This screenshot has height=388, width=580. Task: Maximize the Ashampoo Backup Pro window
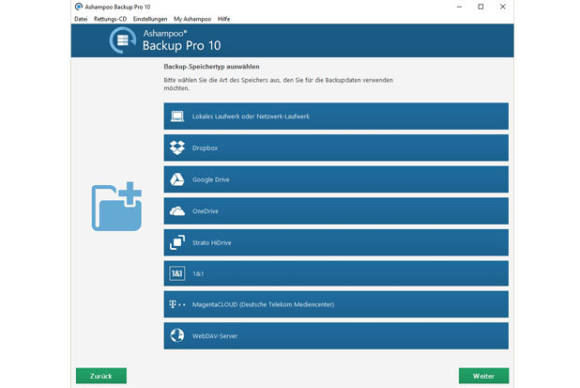(x=480, y=7)
